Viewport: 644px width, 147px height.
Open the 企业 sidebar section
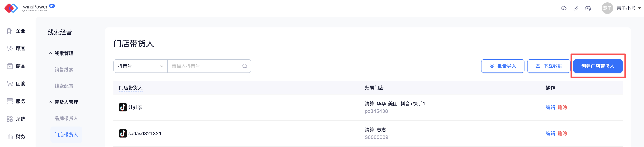[x=16, y=31]
